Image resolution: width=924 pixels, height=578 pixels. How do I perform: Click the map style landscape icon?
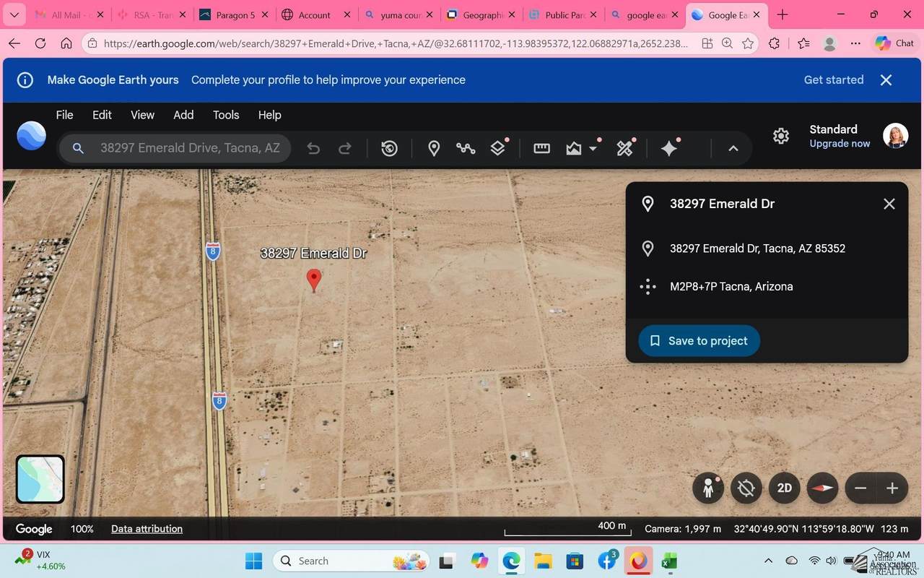(574, 149)
